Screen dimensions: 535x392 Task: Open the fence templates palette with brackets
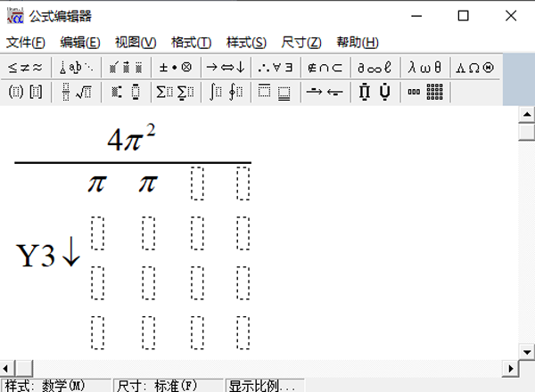(x=26, y=92)
